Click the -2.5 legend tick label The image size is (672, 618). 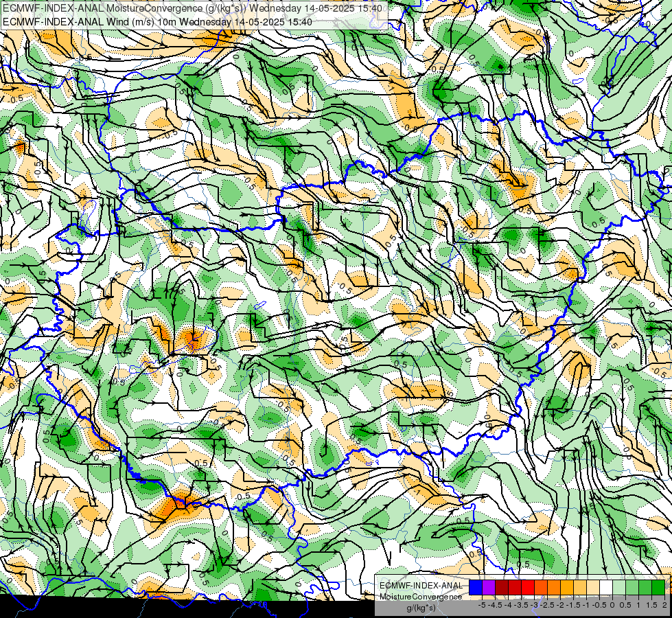(547, 605)
